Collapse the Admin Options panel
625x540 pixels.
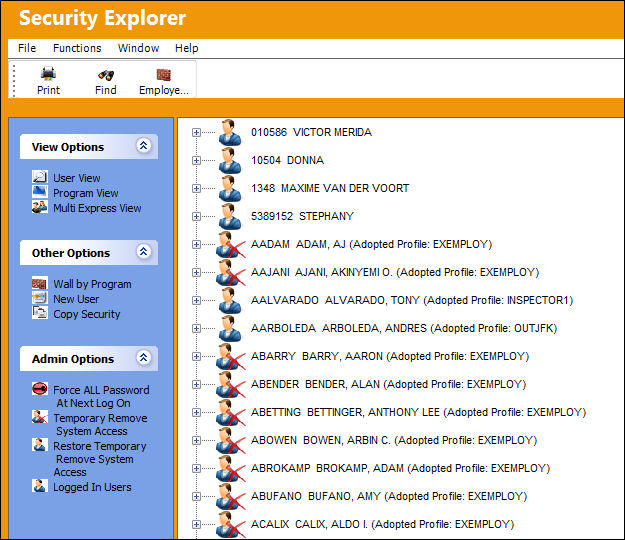pos(143,358)
